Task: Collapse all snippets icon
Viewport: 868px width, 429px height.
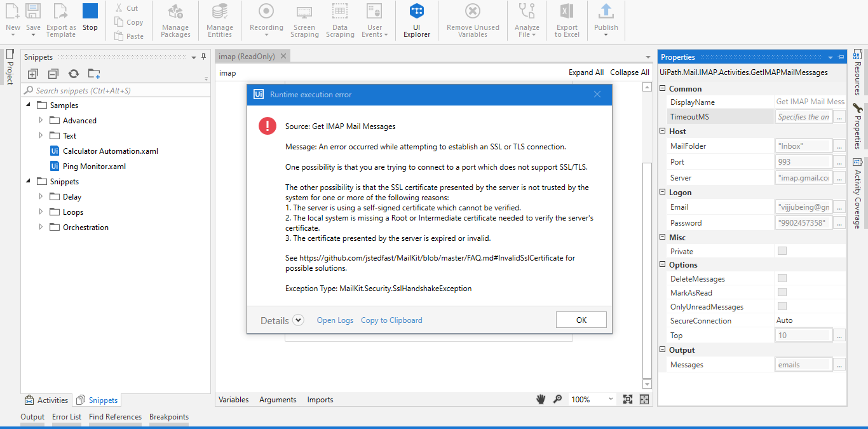Action: 53,74
